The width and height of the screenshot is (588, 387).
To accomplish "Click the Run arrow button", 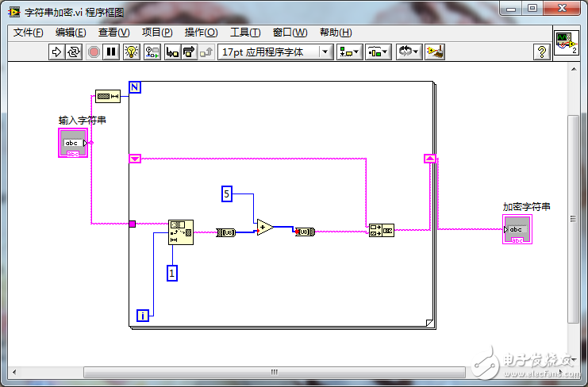I will tap(56, 52).
